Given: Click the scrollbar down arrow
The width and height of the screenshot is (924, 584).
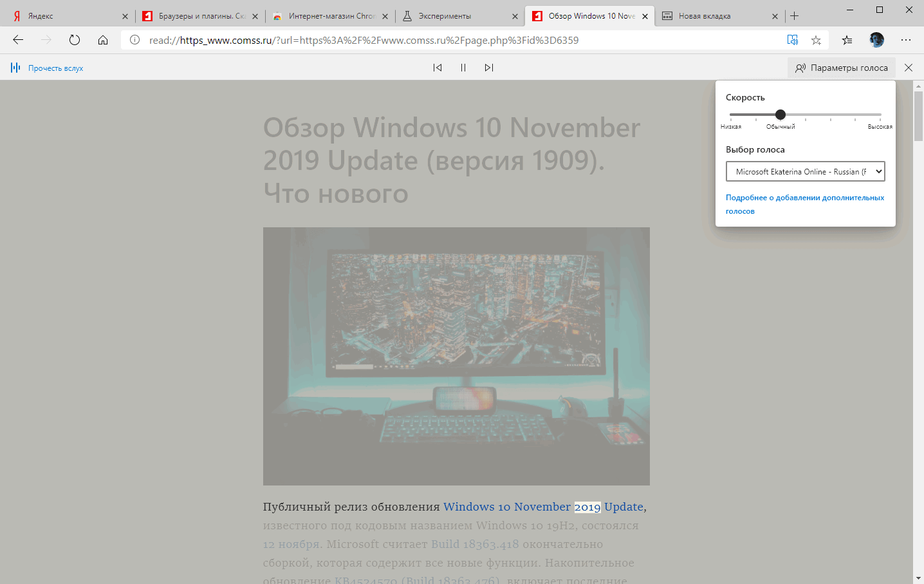Looking at the screenshot, I should tap(918, 578).
